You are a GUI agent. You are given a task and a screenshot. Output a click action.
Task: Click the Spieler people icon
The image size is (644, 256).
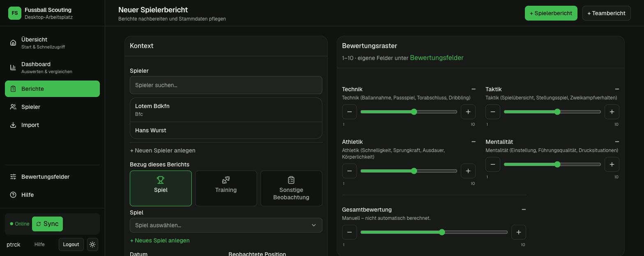click(13, 107)
